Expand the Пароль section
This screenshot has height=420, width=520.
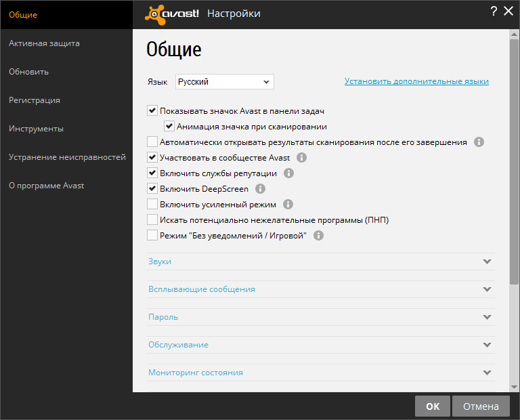click(321, 317)
